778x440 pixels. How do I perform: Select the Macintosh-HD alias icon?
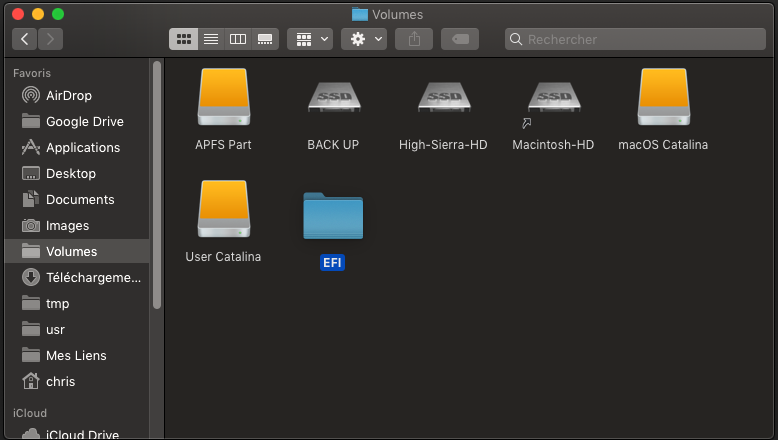[x=554, y=97]
